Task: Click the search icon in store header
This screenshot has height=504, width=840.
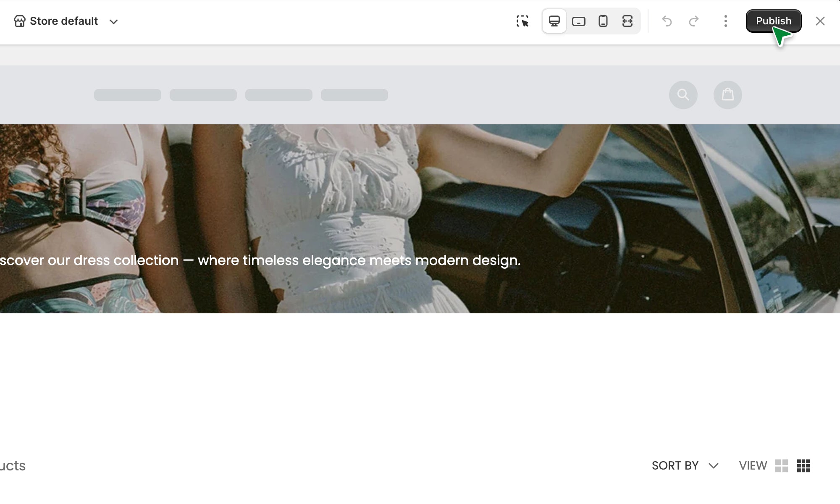Action: click(x=683, y=95)
